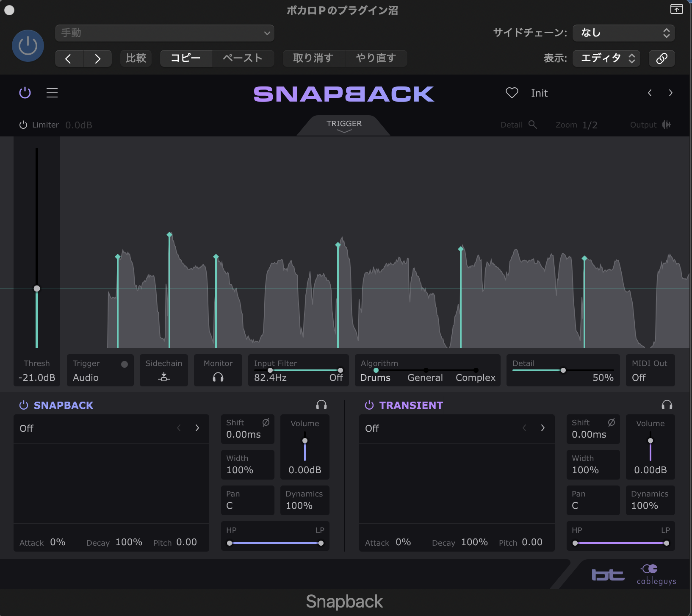Solo the SNAPBACK section with headphones icon
Image resolution: width=692 pixels, height=616 pixels.
tap(321, 405)
